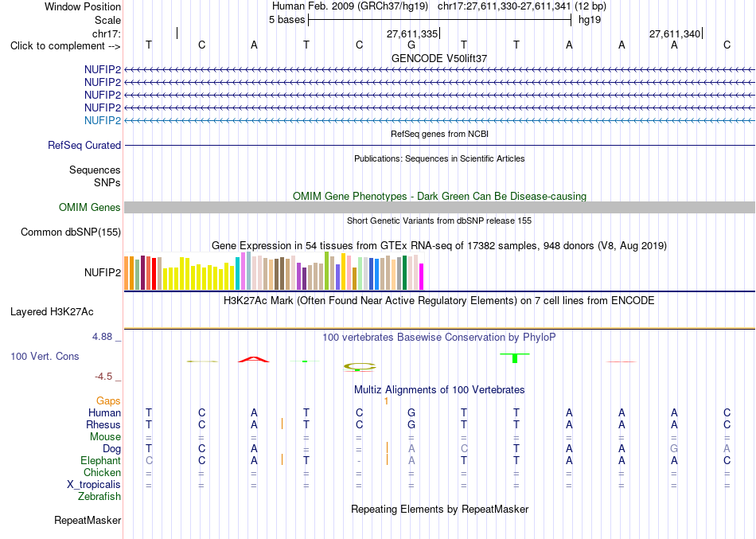Click the cyan GTEx expression bar

click(238, 273)
